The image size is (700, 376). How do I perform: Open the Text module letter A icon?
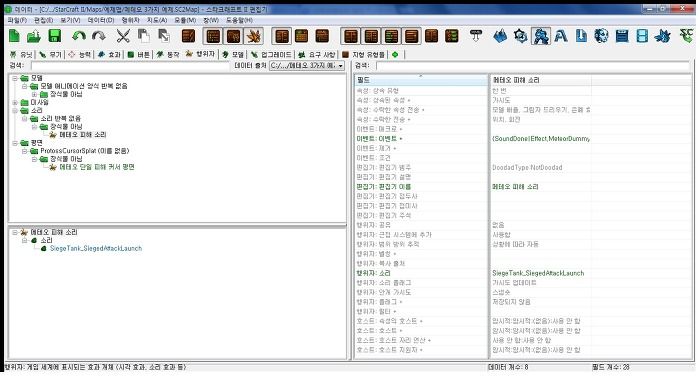(561, 36)
